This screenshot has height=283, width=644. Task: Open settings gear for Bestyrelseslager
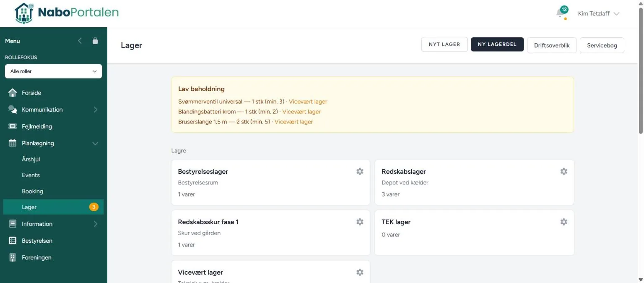[360, 171]
